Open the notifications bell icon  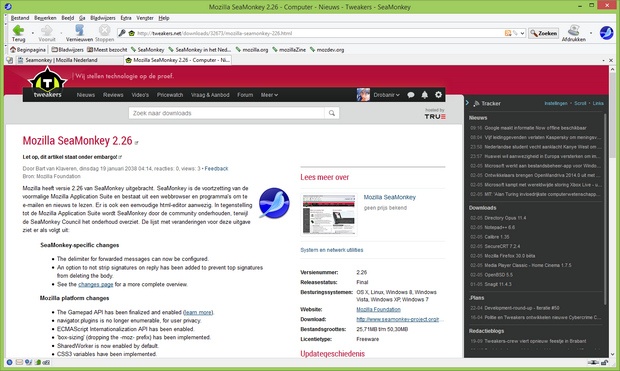(425, 95)
